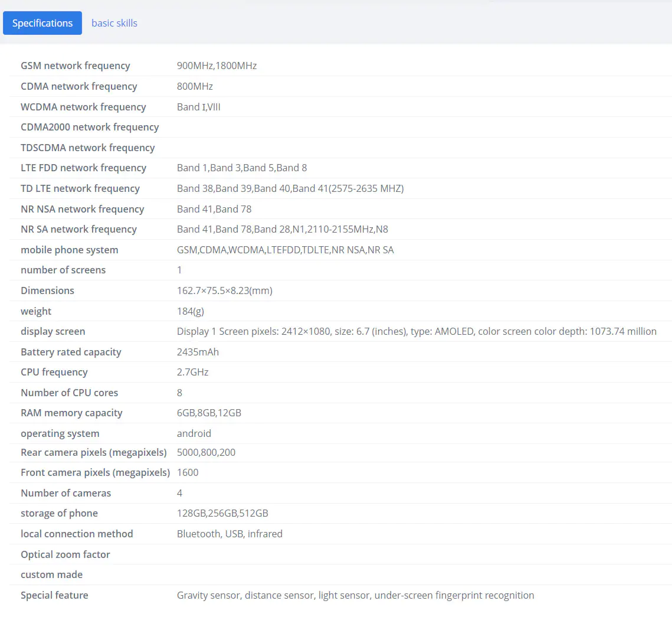Image resolution: width=672 pixels, height=617 pixels.
Task: Select the WCDMA network frequency label
Action: click(84, 107)
